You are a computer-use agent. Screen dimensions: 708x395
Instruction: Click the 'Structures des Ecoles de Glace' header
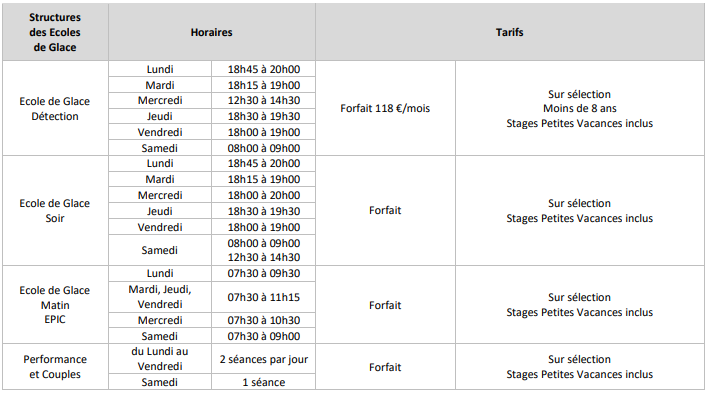point(55,32)
